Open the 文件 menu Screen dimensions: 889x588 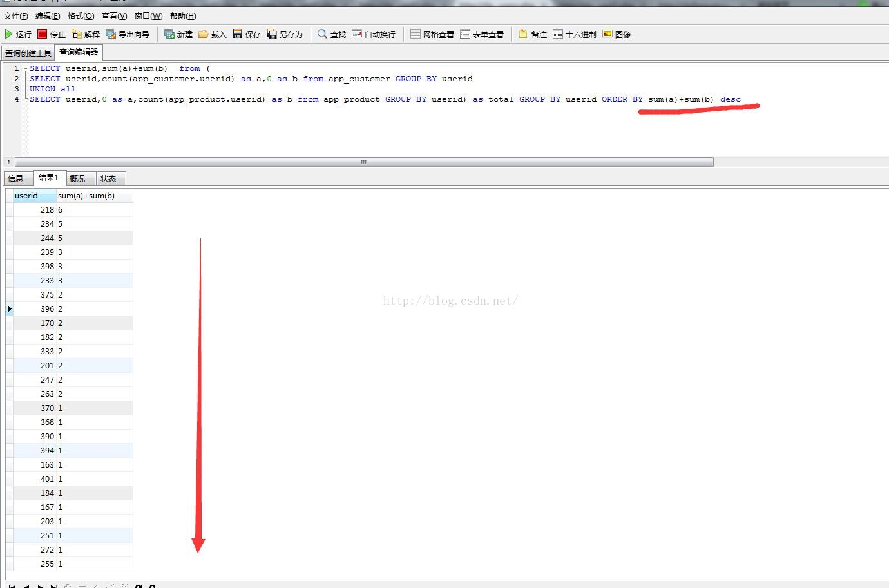(x=16, y=15)
